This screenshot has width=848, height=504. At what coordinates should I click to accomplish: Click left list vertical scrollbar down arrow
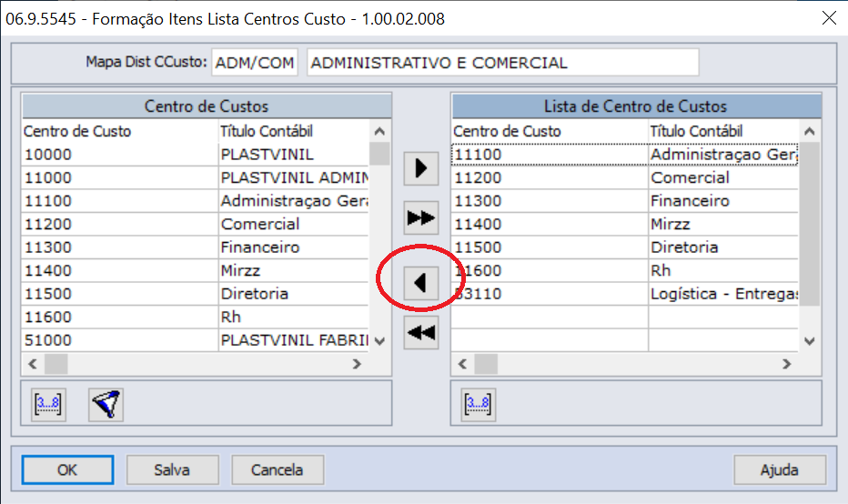379,341
